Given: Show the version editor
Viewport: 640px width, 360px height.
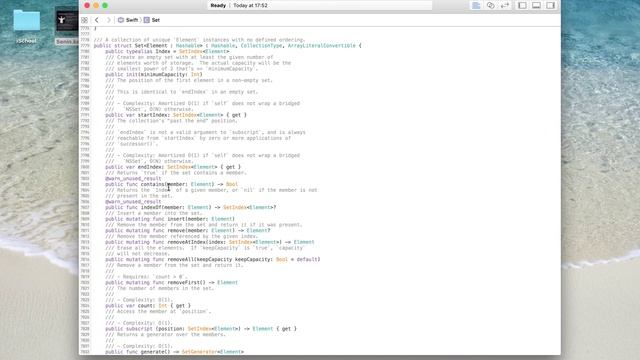Looking at the screenshot, I should click(x=505, y=5).
